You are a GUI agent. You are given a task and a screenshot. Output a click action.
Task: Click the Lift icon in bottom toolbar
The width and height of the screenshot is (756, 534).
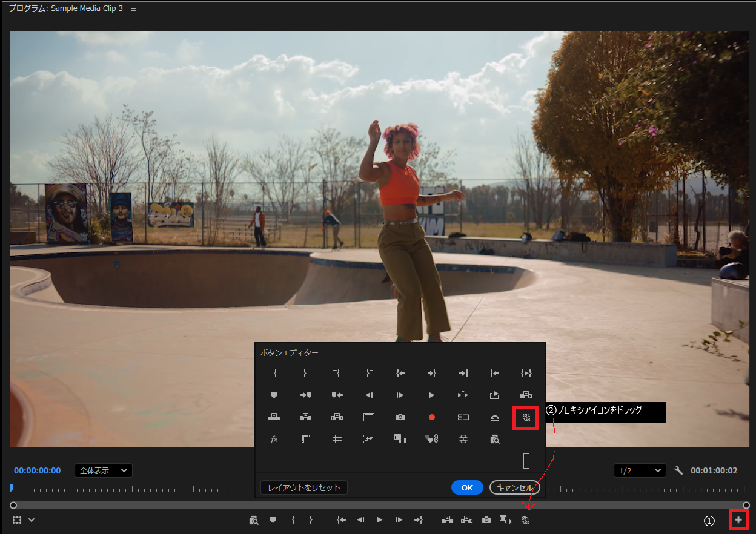click(448, 520)
